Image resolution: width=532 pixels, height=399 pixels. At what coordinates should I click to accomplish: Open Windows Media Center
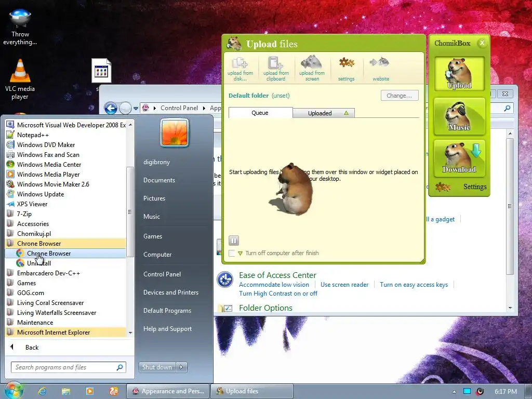point(65,164)
